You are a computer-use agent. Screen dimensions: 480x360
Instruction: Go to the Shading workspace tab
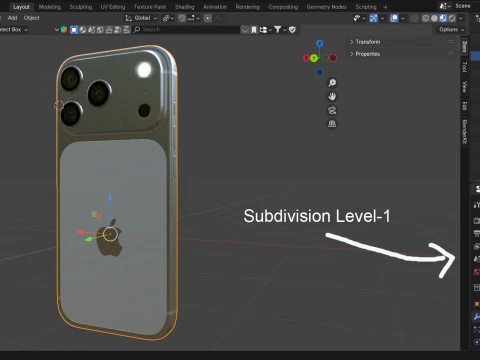click(185, 7)
